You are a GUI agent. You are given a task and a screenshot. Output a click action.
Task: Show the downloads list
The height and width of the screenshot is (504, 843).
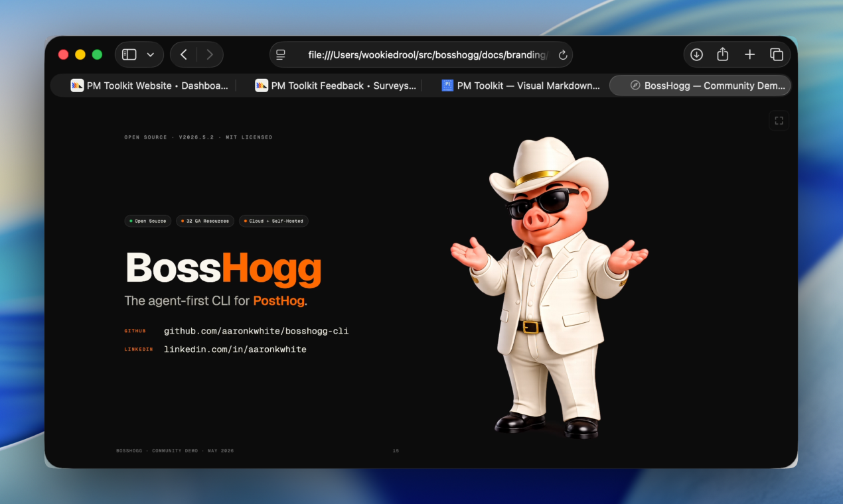point(696,54)
